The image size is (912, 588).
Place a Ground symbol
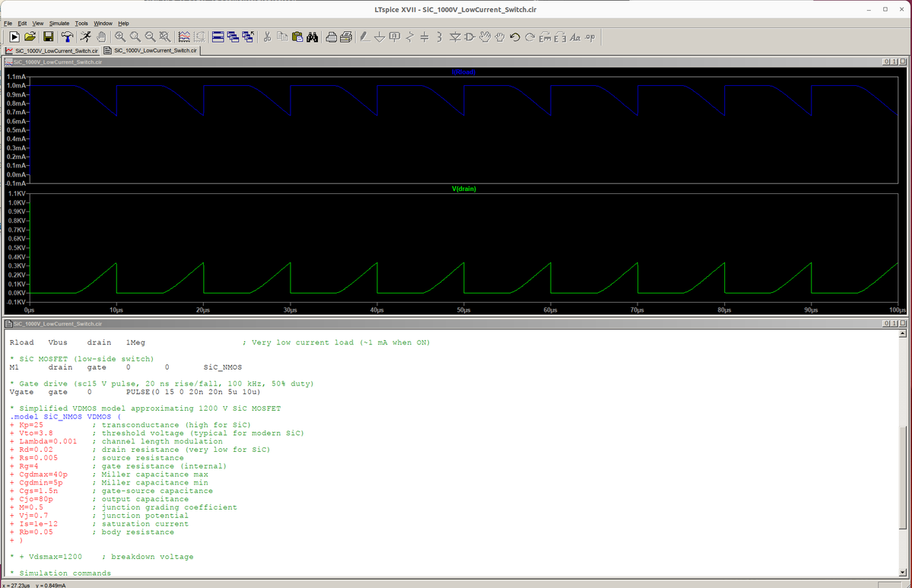coord(380,37)
